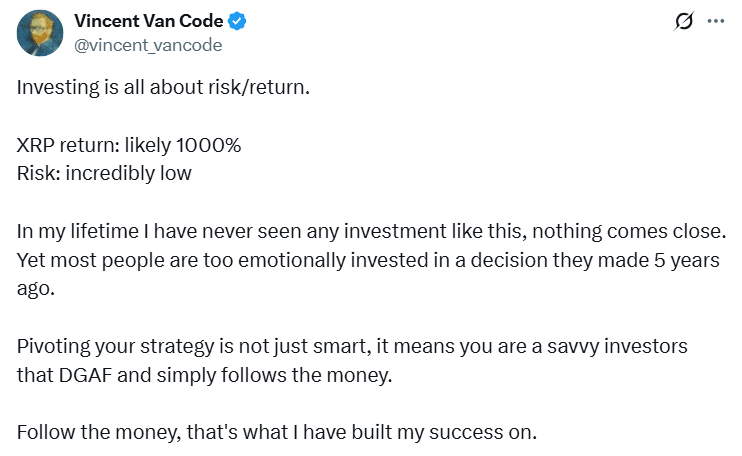
Task: Open the three-dot more options menu
Action: point(715,22)
